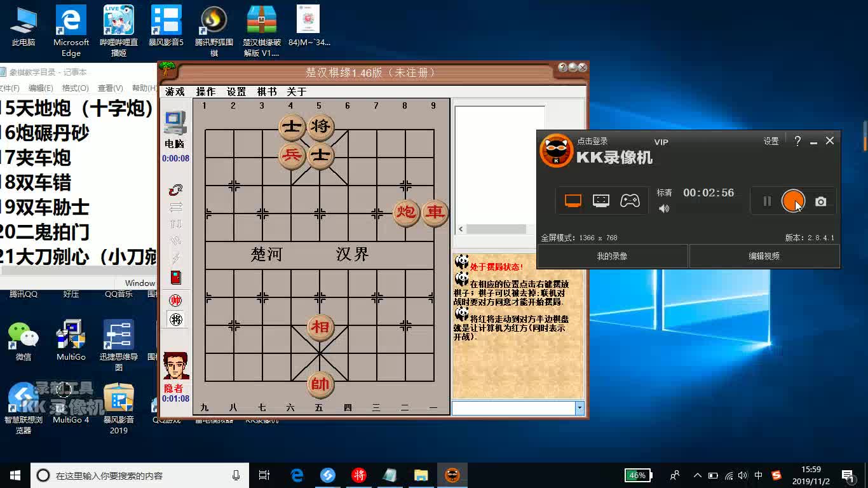Image resolution: width=868 pixels, height=488 pixels.
Task: Click the orange record button in KK录像机
Action: pos(792,201)
